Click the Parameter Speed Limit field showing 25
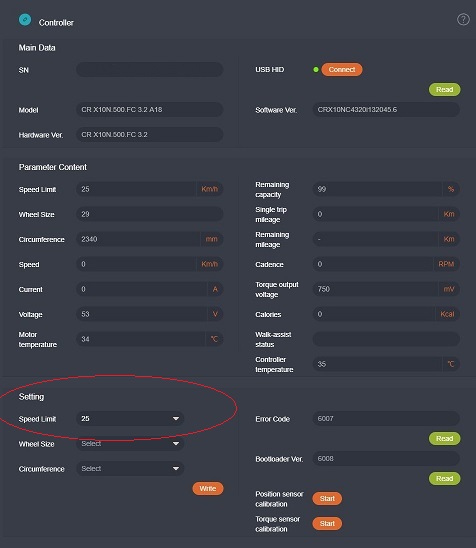 (150, 189)
